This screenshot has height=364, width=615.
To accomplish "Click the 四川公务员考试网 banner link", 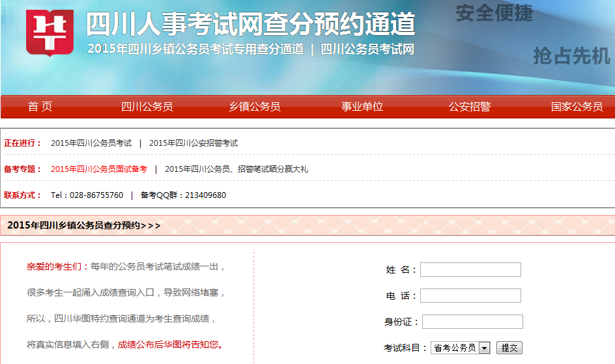I will pyautogui.click(x=367, y=49).
